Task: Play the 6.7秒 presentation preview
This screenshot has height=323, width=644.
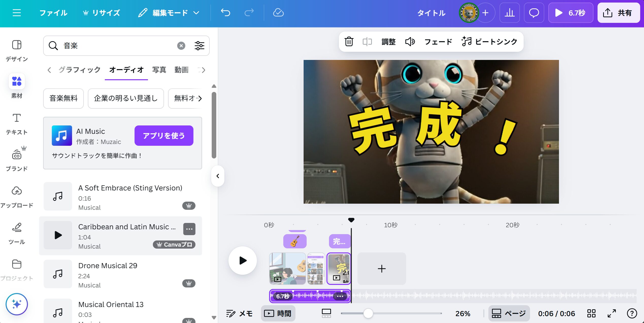Action: pyautogui.click(x=571, y=13)
